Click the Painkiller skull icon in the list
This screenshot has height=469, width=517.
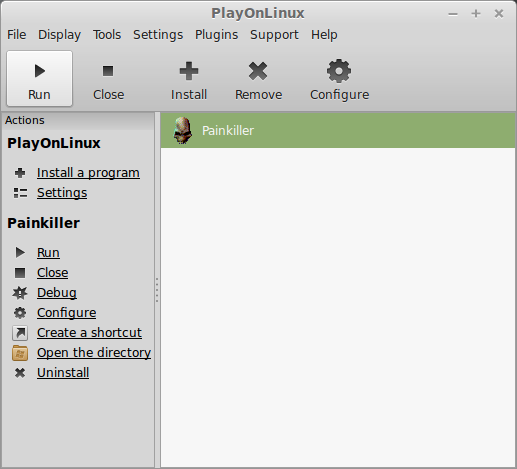pos(183,130)
